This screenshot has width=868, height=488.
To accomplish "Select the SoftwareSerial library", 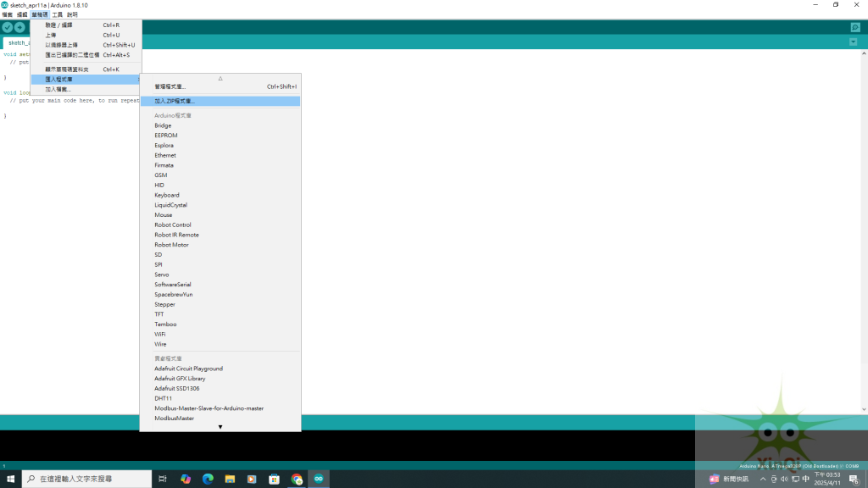I will 220,285.
